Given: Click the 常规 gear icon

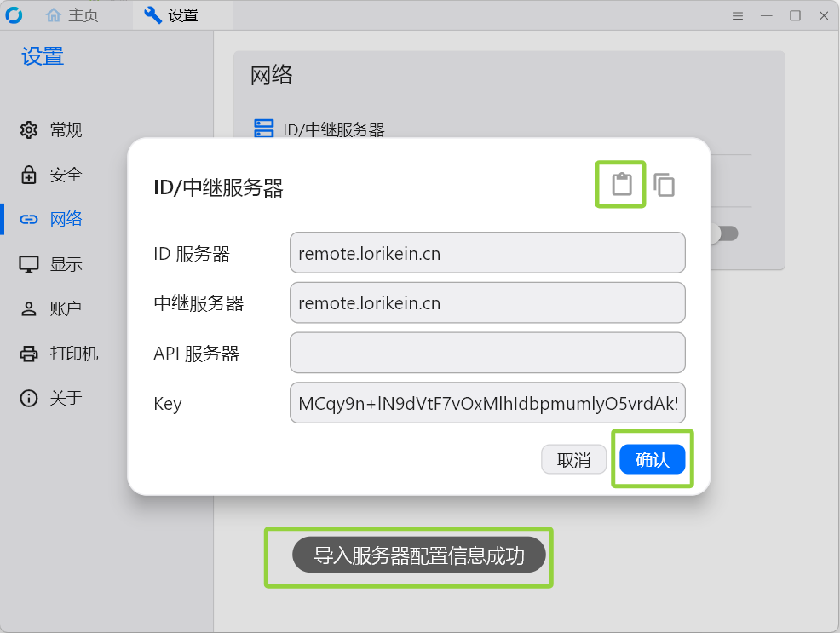Looking at the screenshot, I should coord(29,129).
